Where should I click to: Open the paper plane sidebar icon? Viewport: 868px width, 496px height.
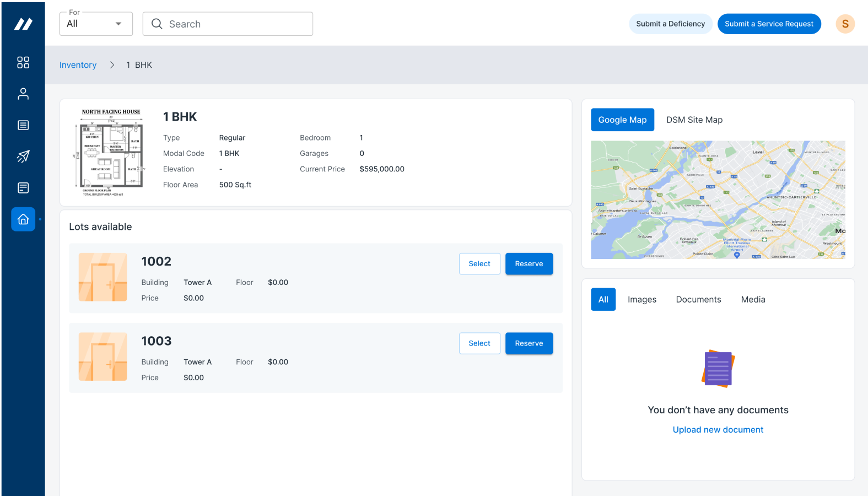[23, 157]
